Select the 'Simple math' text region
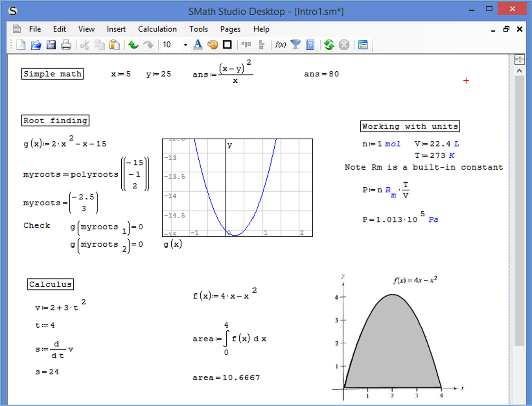 point(52,74)
